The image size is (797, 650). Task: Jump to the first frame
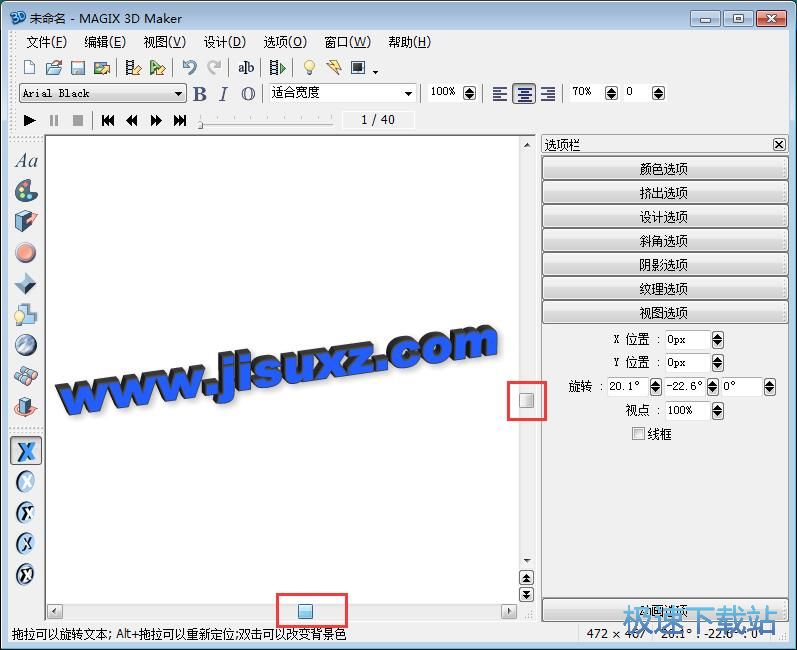108,120
